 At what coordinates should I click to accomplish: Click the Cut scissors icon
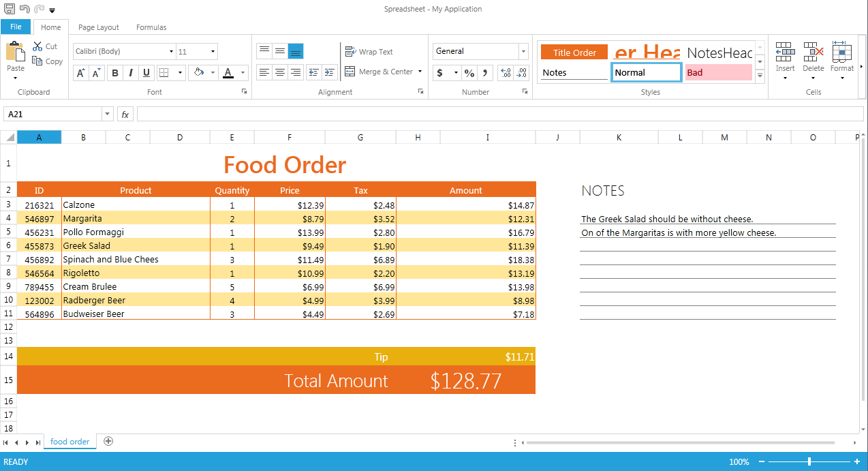tap(37, 46)
